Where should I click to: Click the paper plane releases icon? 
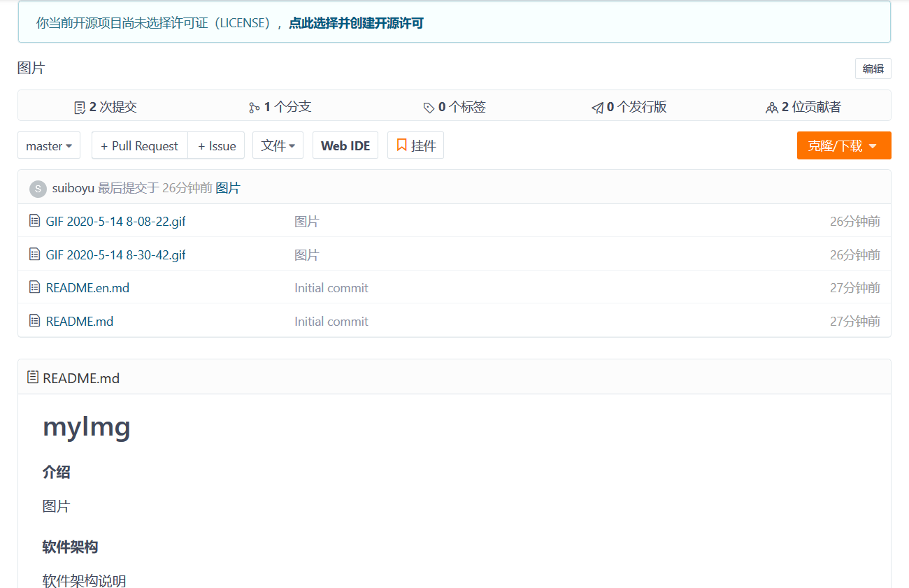597,108
